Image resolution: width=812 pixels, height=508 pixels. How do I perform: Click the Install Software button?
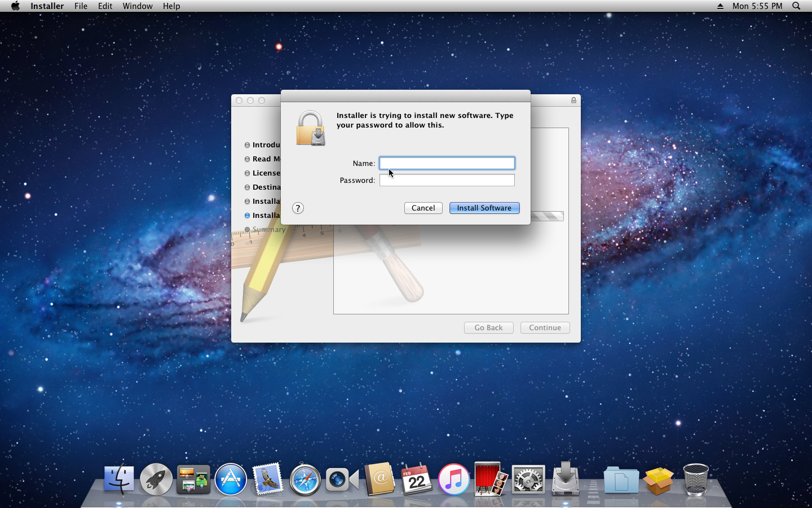(484, 208)
